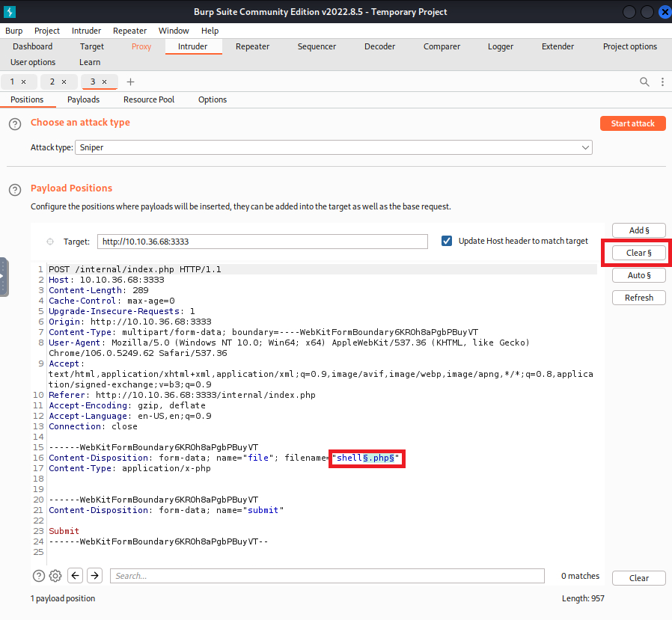Open help for Payload Positions
Viewport: 672px width, 620px height.
pos(15,190)
